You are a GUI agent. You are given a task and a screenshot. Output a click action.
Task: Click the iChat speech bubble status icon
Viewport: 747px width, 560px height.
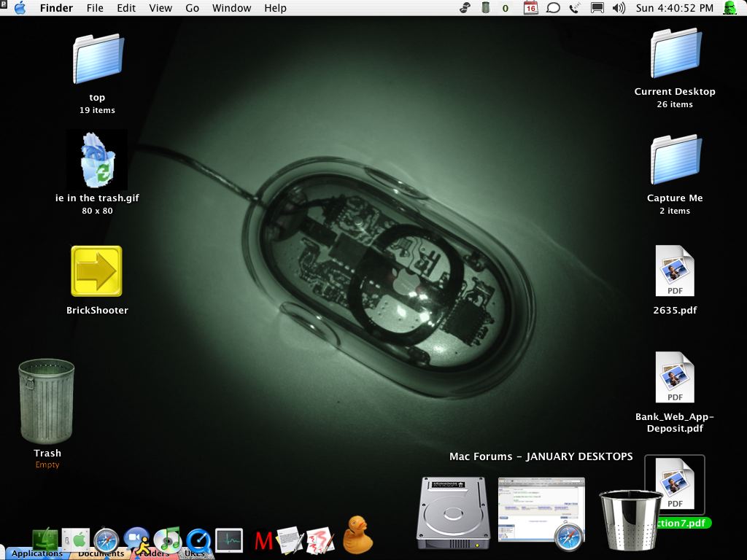coord(553,8)
